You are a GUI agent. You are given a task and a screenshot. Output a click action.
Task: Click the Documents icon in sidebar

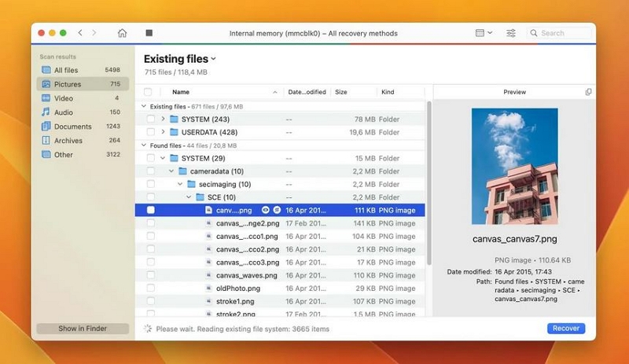46,126
